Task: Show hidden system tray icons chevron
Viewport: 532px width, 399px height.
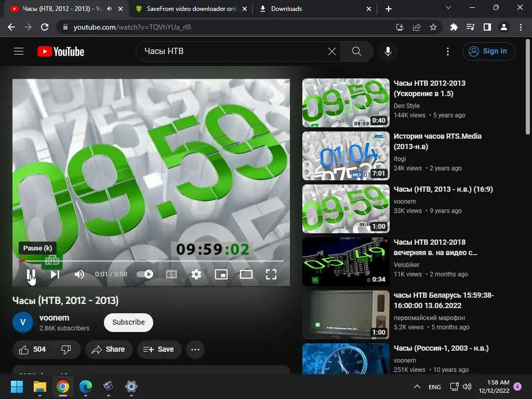Action: tap(417, 387)
